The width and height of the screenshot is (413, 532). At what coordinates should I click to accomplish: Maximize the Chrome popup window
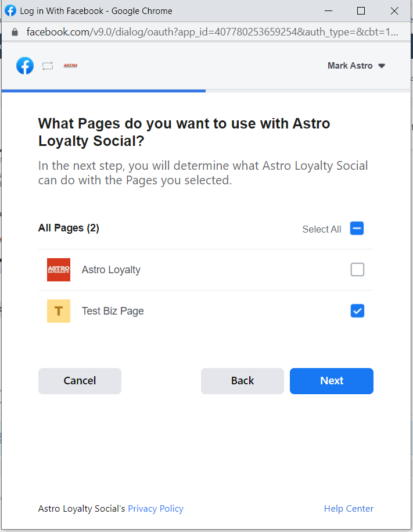point(361,11)
